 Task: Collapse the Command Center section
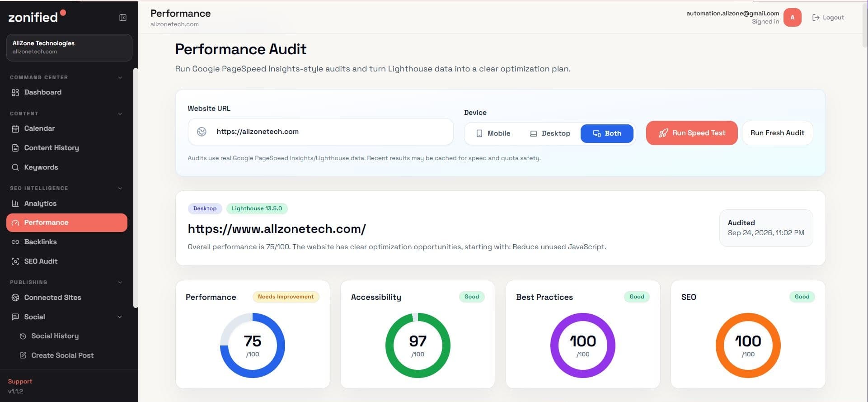coord(120,77)
